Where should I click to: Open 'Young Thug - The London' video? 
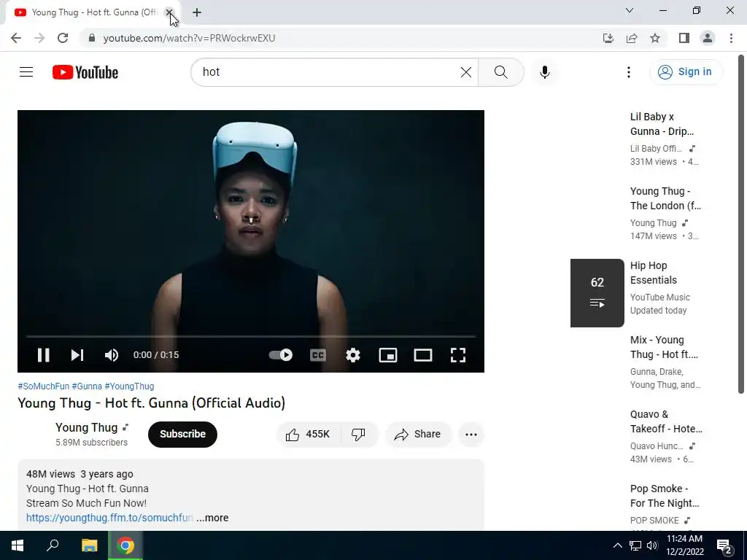(x=665, y=198)
